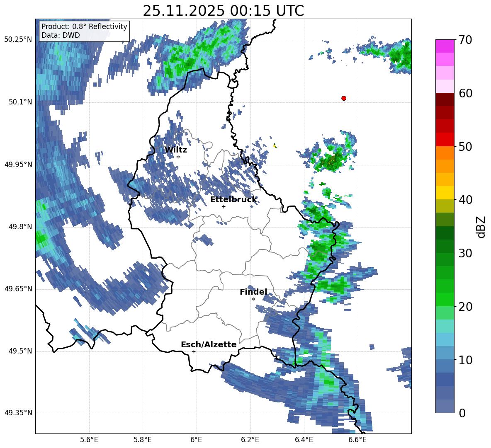The height and width of the screenshot is (448, 491).
Task: Click the yellow colorbar segment at 40
Action: tap(445, 193)
